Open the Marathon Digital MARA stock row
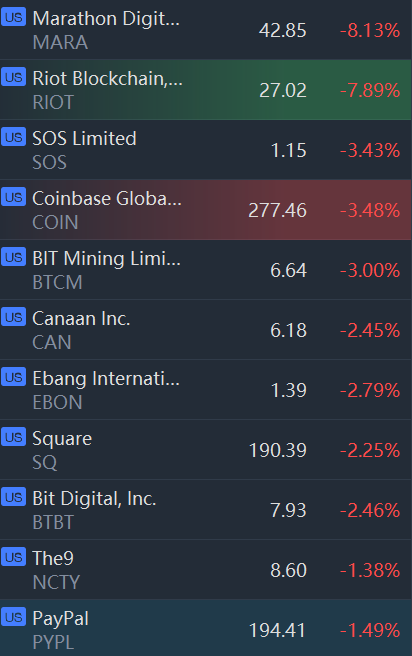This screenshot has width=412, height=656. (206, 30)
